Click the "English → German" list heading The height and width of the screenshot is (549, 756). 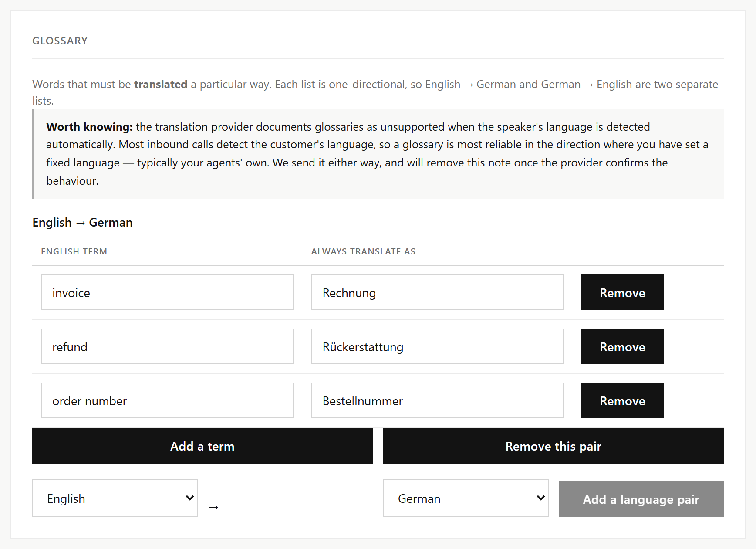82,222
